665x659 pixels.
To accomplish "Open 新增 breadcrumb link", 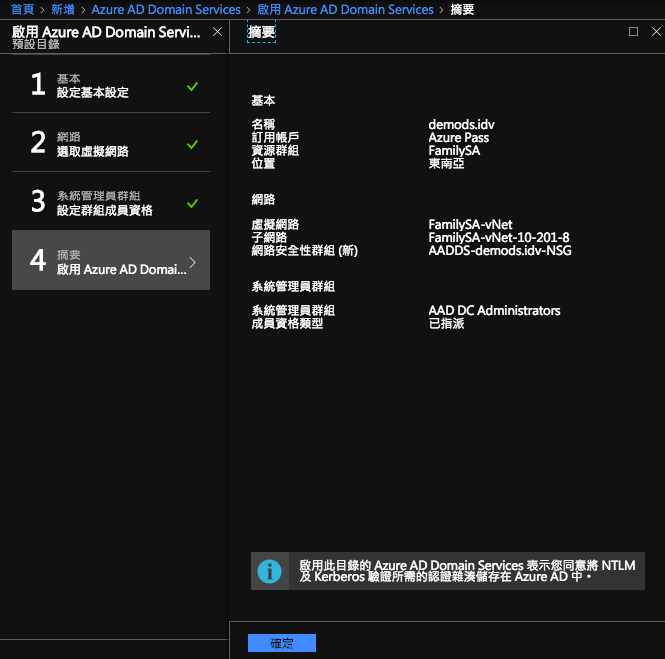I will coord(63,9).
